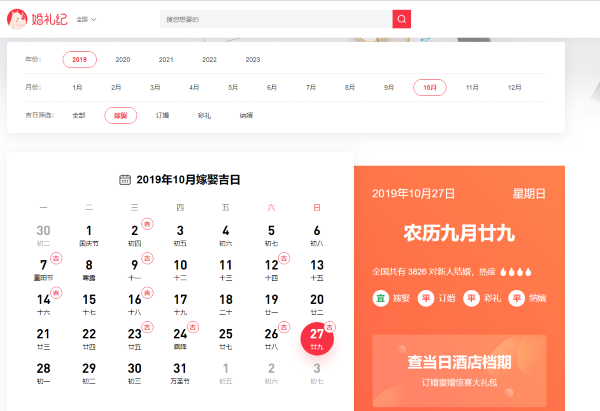Choose month 5月
The image size is (600, 411).
pyautogui.click(x=233, y=87)
